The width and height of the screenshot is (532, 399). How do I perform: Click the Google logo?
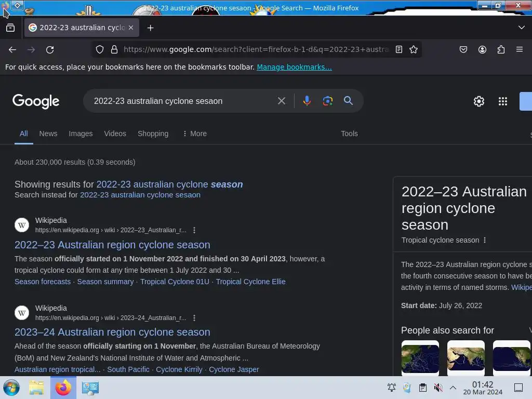pos(36,101)
